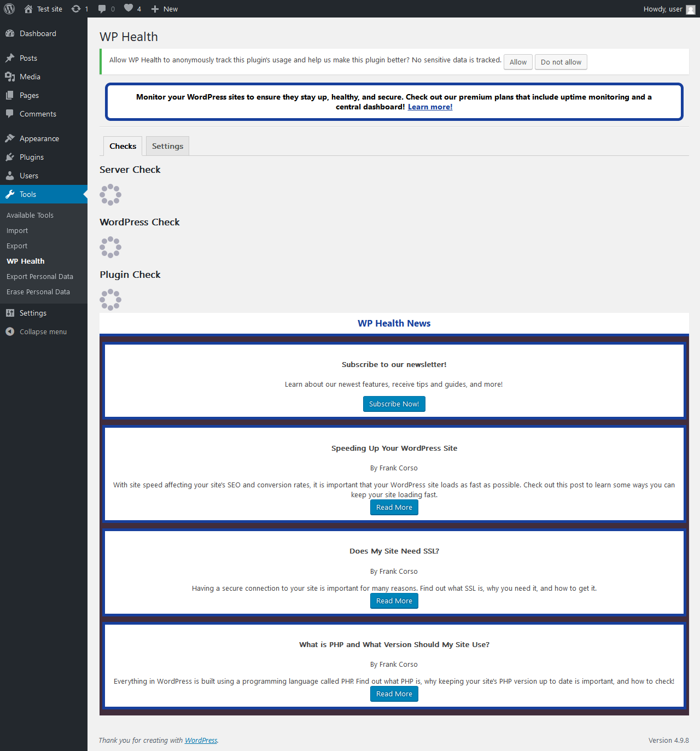Click the WordPress logo icon in admin bar
This screenshot has width=700, height=751.
tap(9, 9)
